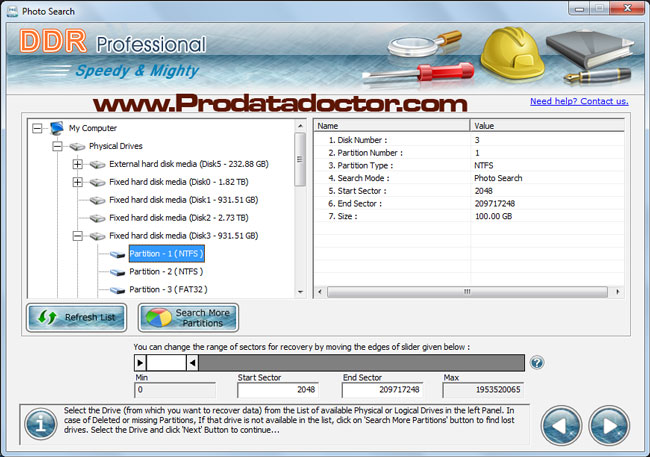Screen dimensions: 650x457
Task: Select Partition - 3 (FAT32)
Action: click(168, 289)
